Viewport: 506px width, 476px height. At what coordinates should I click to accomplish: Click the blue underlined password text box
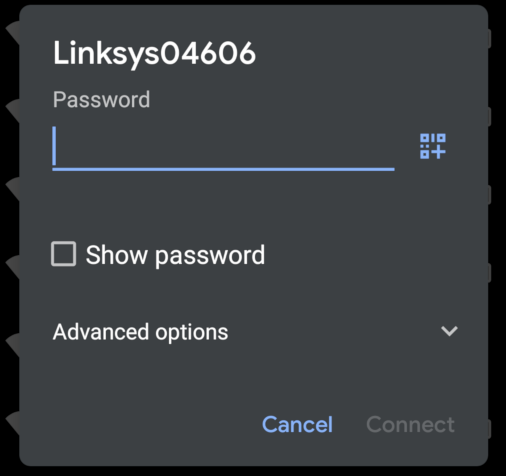click(223, 147)
